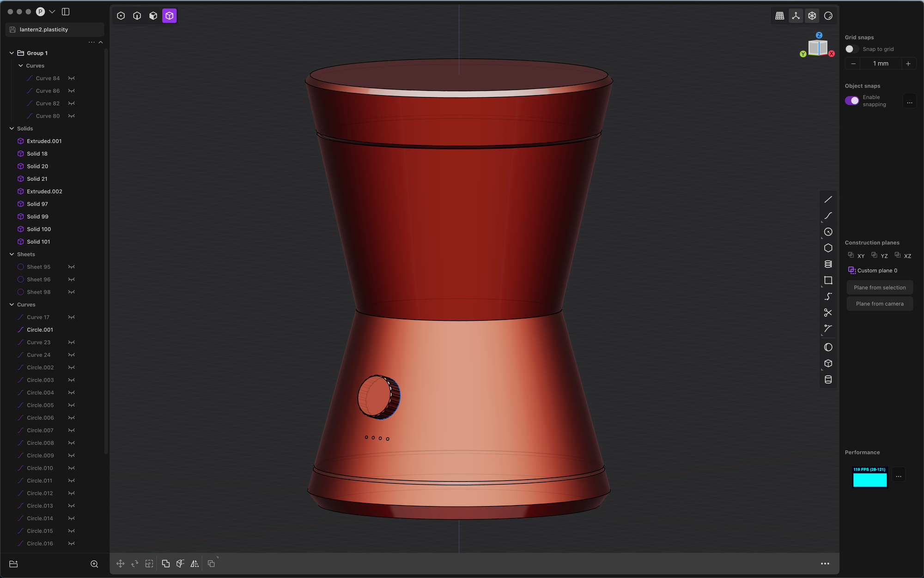Select the Scissors trim tool

tap(828, 313)
